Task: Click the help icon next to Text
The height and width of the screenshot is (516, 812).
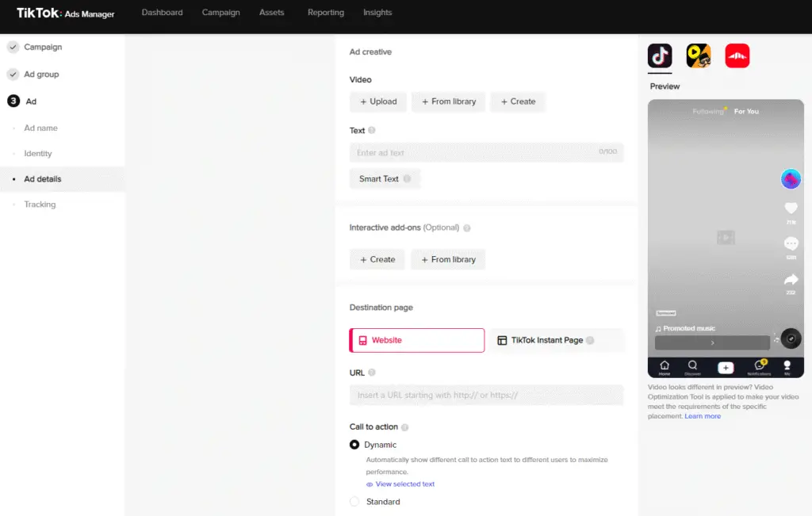Action: pos(372,131)
